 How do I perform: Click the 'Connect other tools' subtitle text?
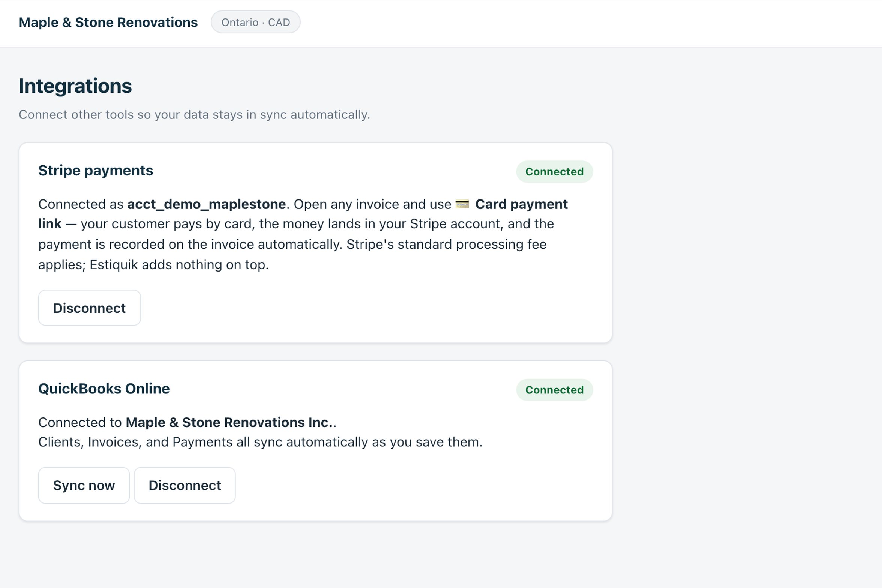tap(194, 115)
